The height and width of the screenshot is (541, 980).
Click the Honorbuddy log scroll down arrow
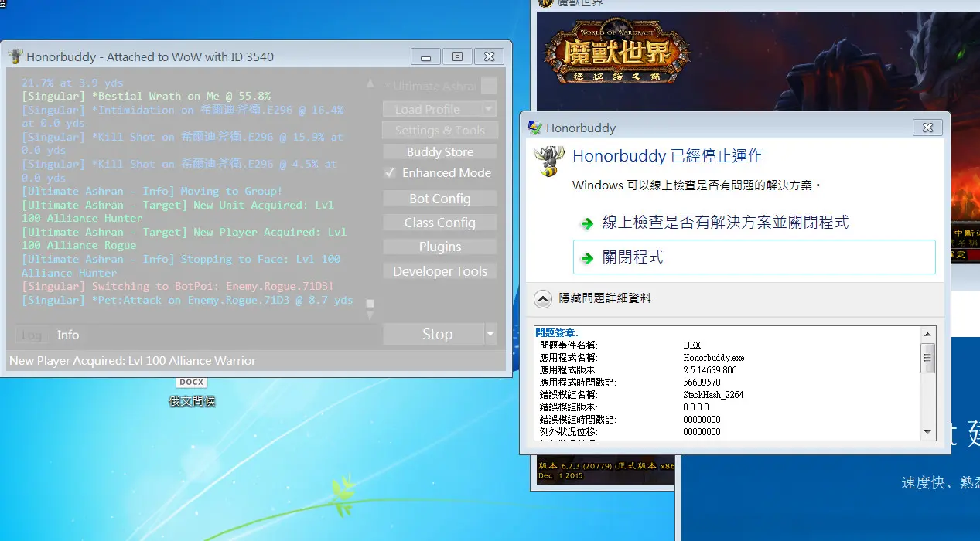tap(370, 315)
